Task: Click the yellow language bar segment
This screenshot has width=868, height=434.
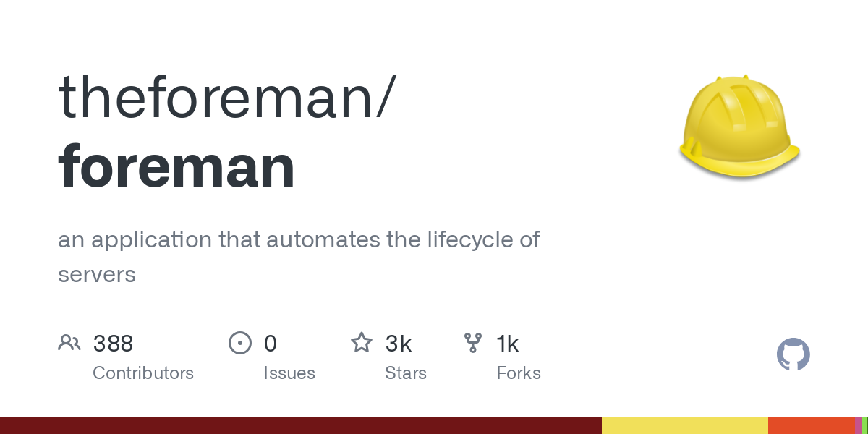Action: click(685, 425)
